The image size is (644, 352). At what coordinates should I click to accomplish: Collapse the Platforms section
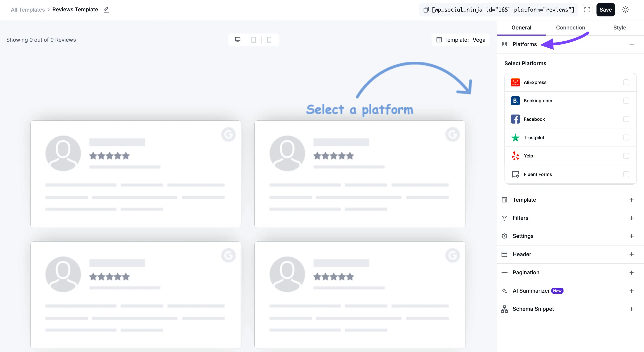pyautogui.click(x=632, y=44)
